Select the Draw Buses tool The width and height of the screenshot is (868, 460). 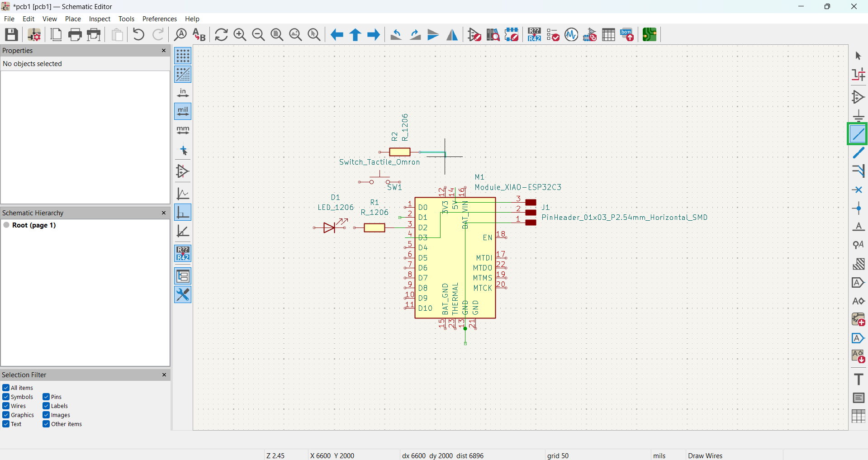click(x=858, y=153)
